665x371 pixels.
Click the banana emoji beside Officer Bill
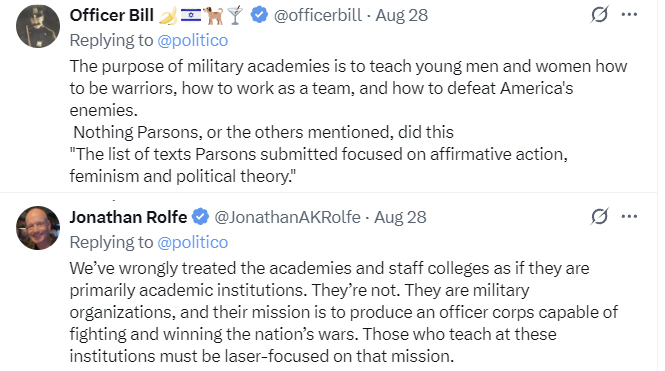168,16
